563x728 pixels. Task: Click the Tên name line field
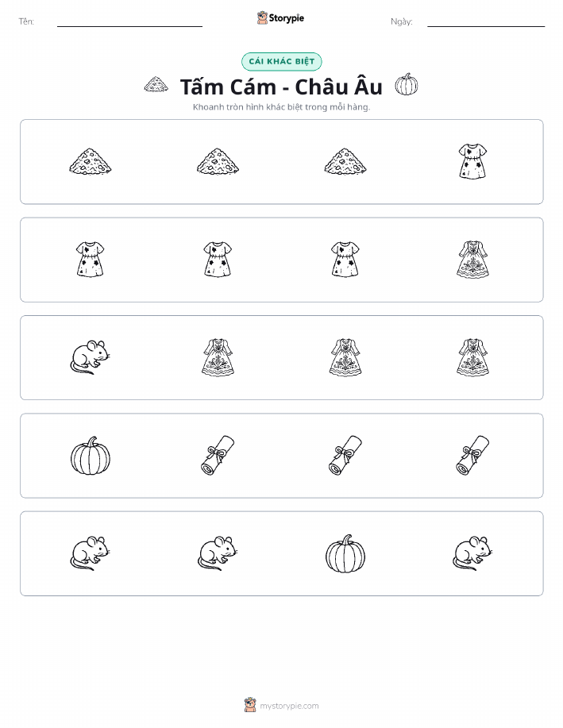(x=129, y=21)
